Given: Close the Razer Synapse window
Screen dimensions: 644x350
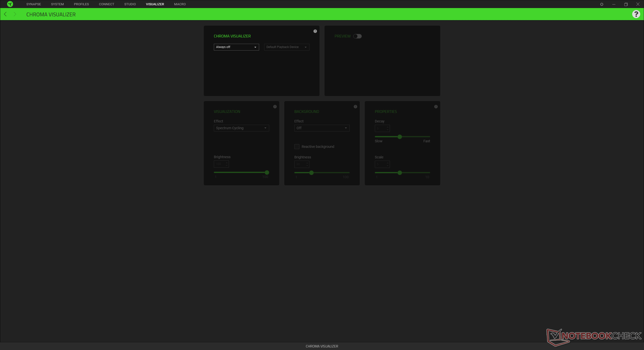Looking at the screenshot, I should pos(638,4).
